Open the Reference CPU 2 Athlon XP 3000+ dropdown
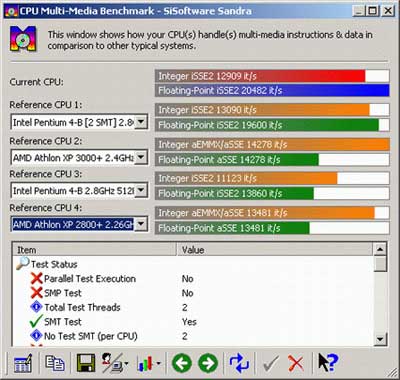Screen dimensions: 400x380 point(141,157)
